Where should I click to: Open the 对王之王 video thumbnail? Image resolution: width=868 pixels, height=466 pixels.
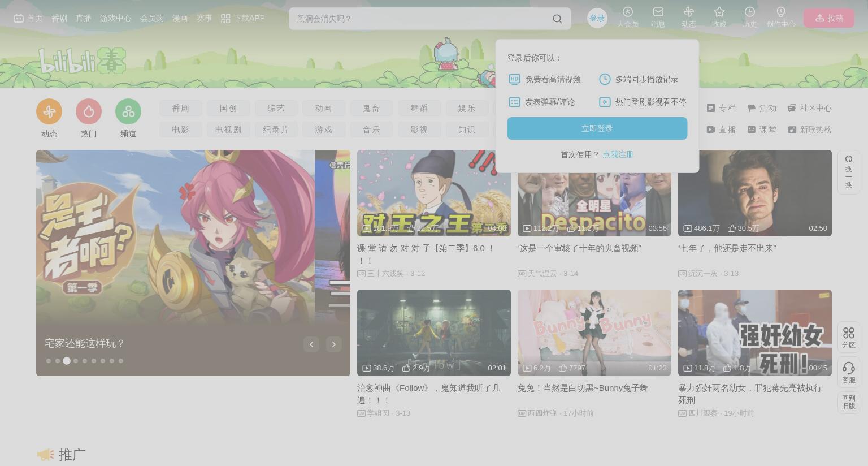pos(434,193)
